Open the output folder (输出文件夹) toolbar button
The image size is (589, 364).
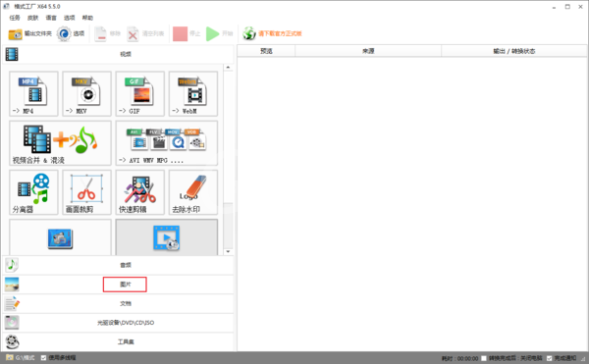pyautogui.click(x=30, y=33)
